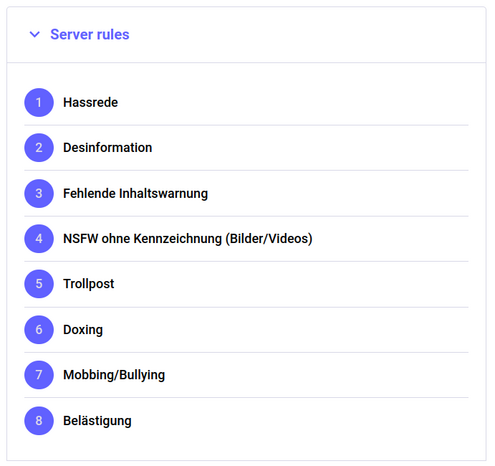Screen dimensions: 495x466
Task: Click the number 5 rule badge
Action: pos(39,284)
